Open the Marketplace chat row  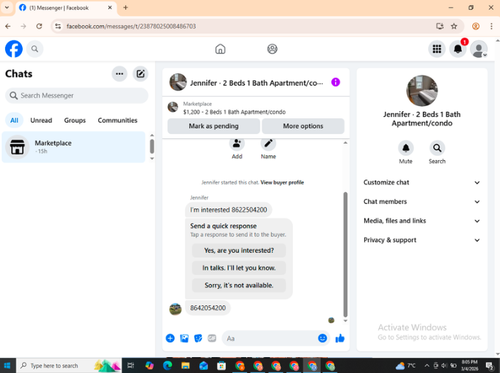click(x=74, y=147)
